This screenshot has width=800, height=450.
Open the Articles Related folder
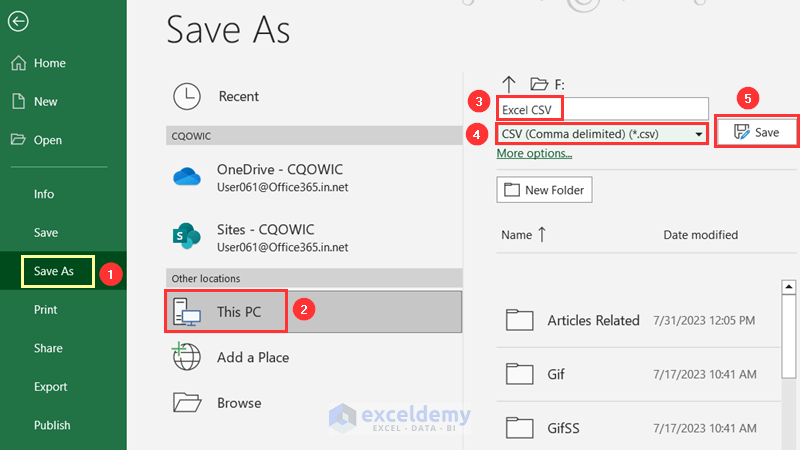click(593, 320)
